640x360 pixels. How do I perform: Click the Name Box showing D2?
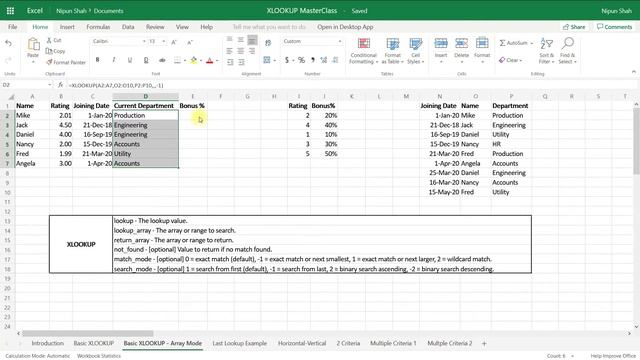click(x=27, y=85)
